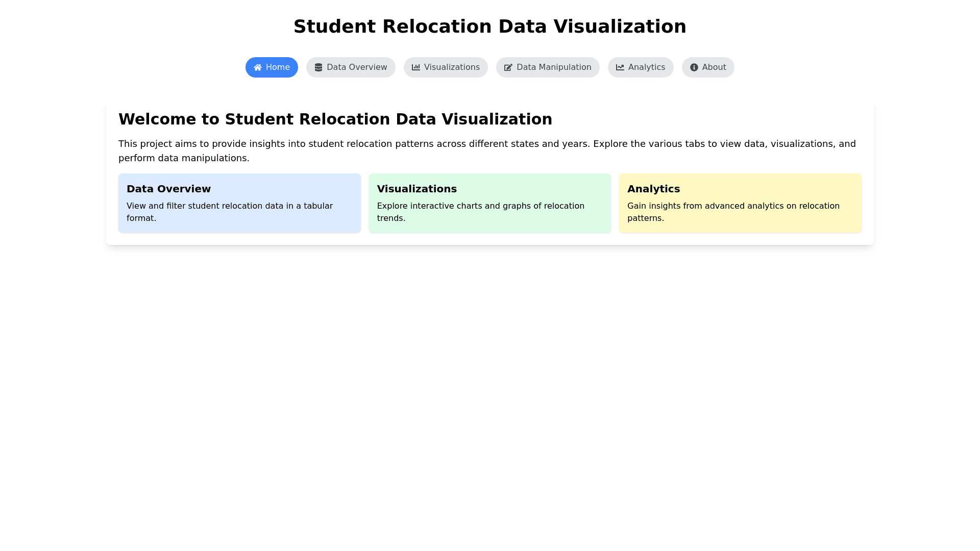Image resolution: width=980 pixels, height=551 pixels.
Task: Click the pencil edit icon for Data Manipulation
Action: pyautogui.click(x=508, y=67)
